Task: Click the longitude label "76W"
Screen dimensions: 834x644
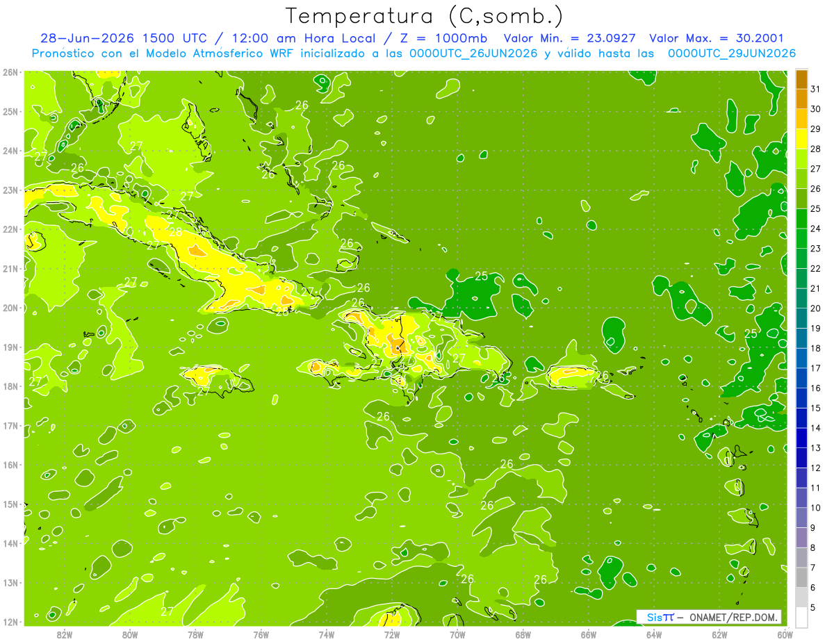Action: (x=261, y=634)
